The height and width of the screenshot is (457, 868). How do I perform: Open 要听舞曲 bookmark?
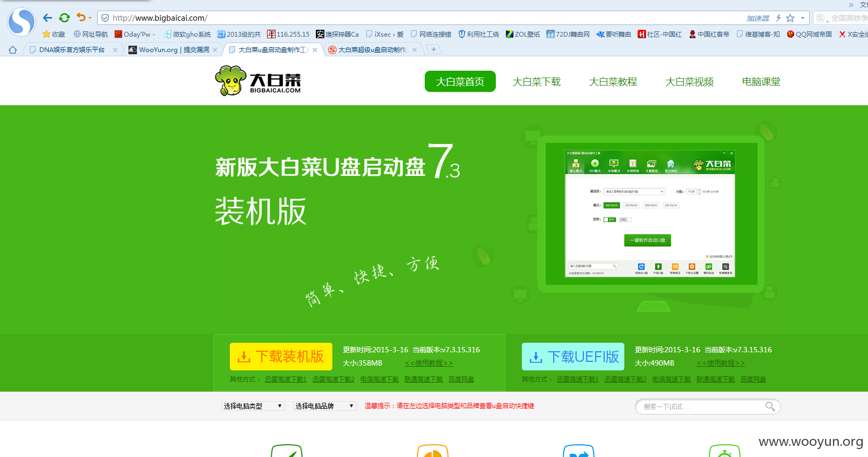(614, 34)
